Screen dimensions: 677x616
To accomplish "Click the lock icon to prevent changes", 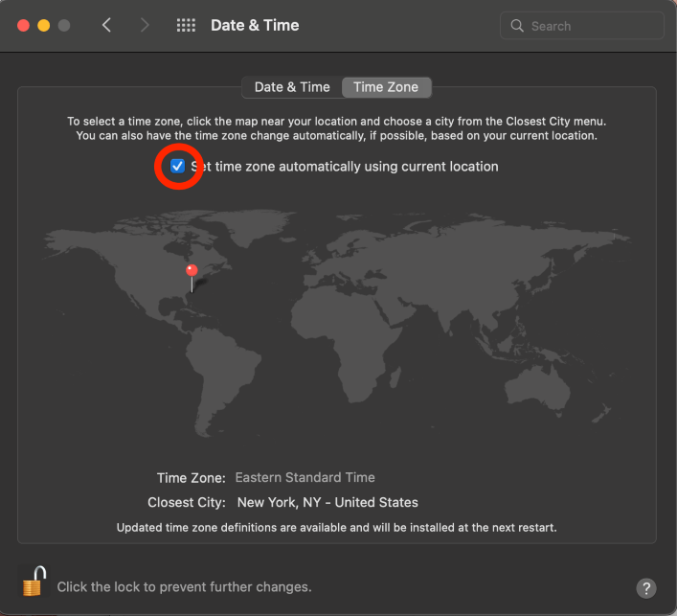I will [x=34, y=581].
